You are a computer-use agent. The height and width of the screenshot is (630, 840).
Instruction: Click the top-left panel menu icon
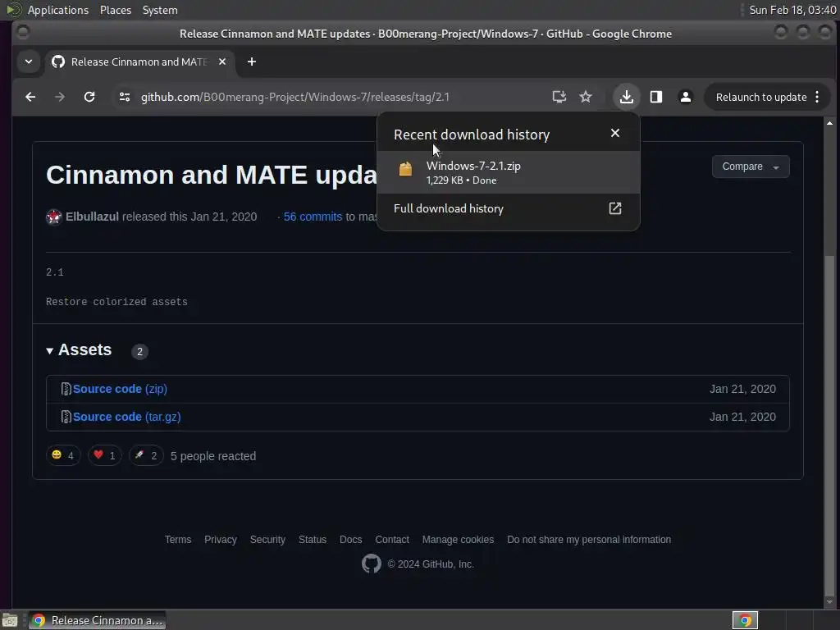(14, 10)
